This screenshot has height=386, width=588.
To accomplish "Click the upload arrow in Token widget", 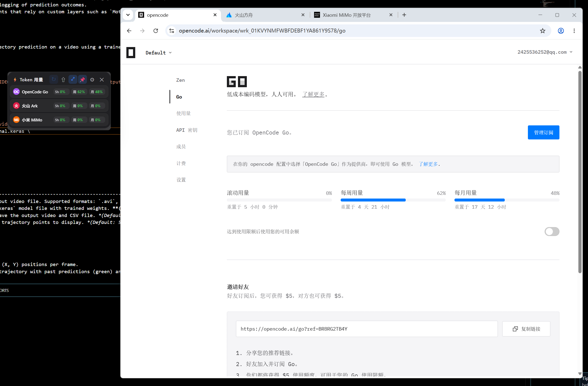I will click(x=63, y=80).
